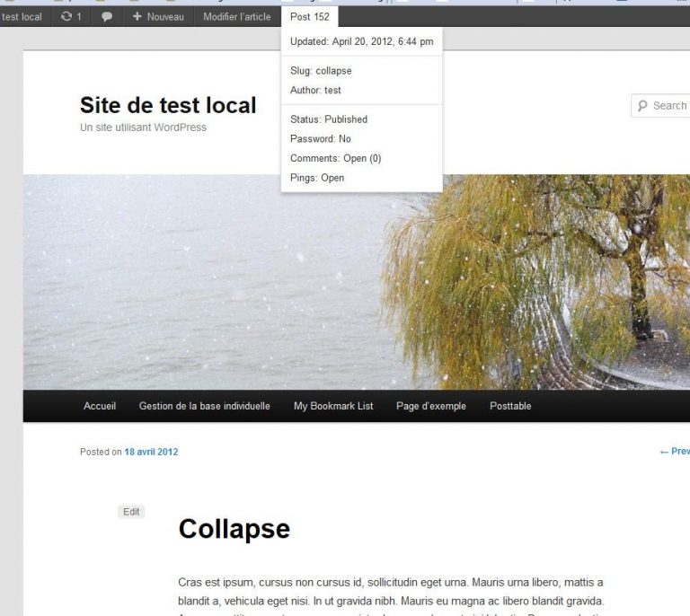
Task: Select Pings: Open entry
Action: point(317,178)
